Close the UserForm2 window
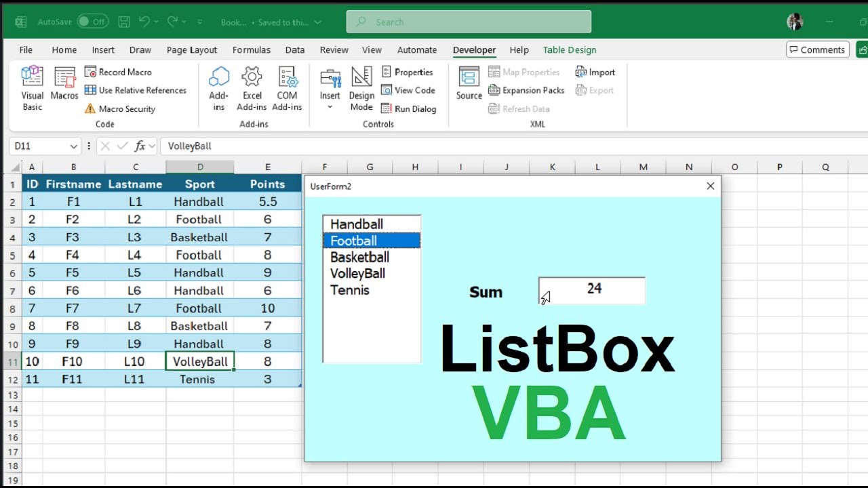Viewport: 868px width, 488px height. point(711,186)
